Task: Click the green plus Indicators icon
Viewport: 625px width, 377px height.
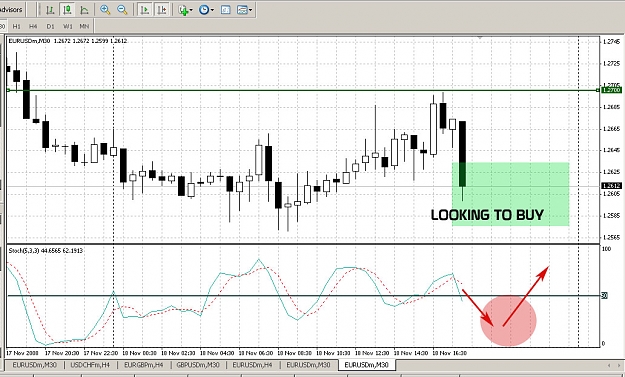Action: (x=183, y=10)
